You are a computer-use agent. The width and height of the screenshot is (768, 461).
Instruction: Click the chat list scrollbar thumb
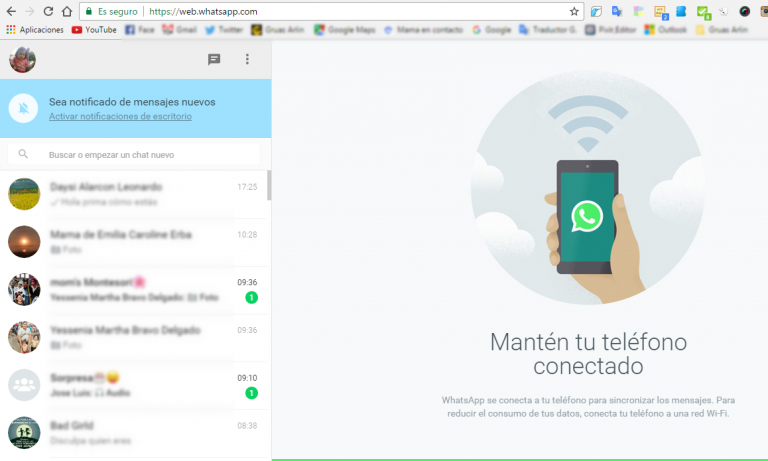coord(269,185)
